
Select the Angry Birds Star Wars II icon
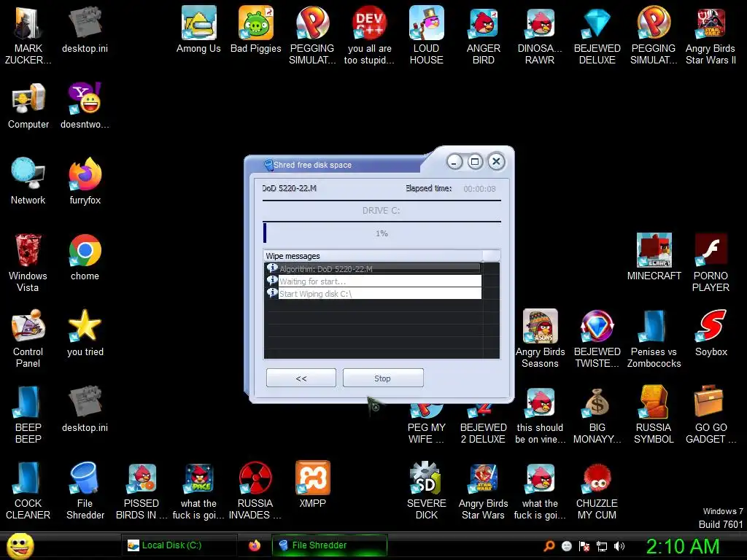tap(711, 35)
